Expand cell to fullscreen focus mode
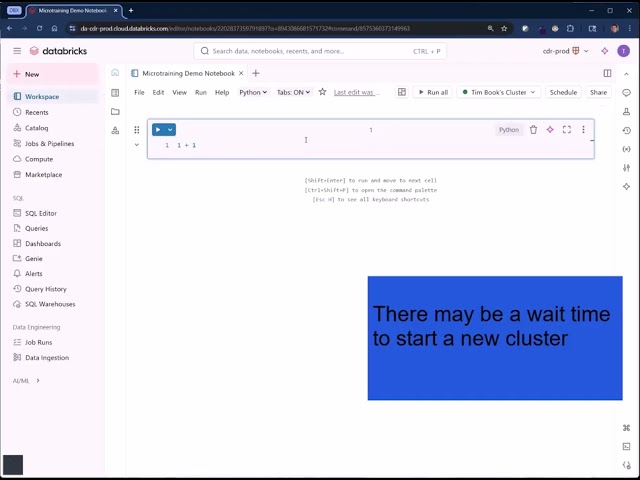640x480 pixels. (567, 130)
